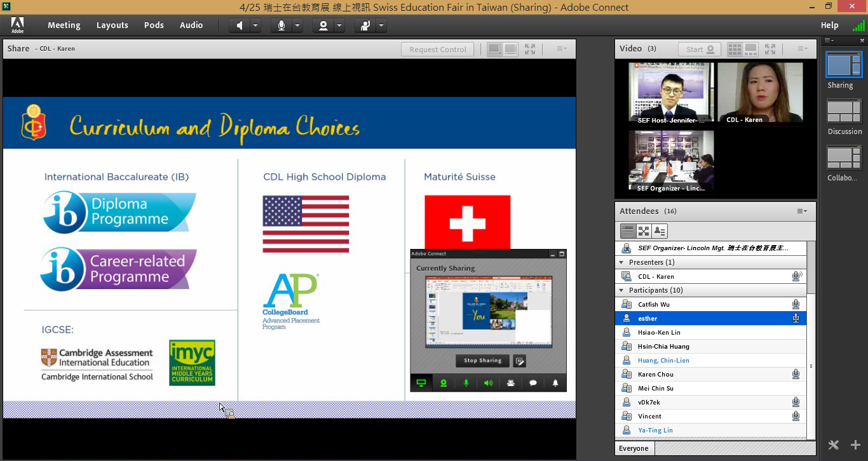Select attendee vDk7ek

coord(711,402)
